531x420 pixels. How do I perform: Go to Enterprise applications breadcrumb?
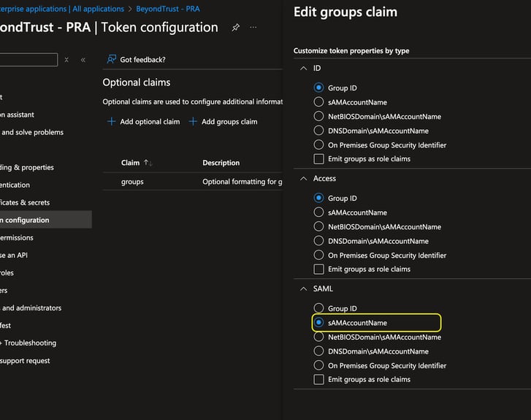33,9
